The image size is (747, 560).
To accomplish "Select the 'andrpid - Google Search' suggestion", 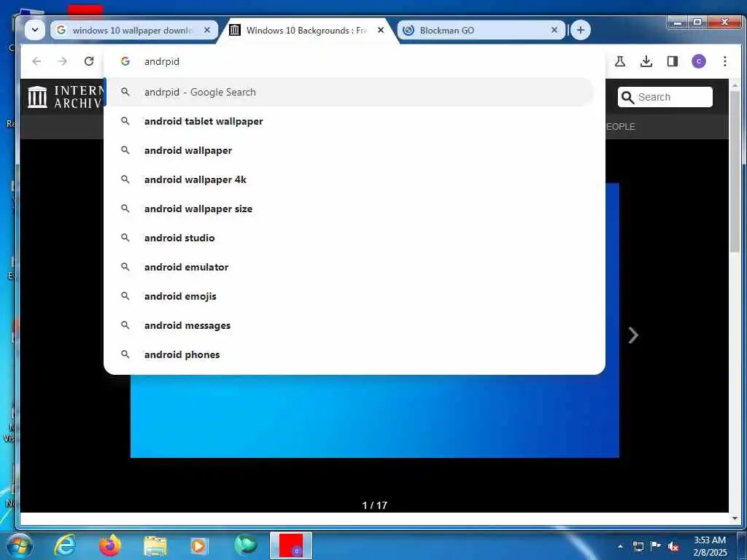I will tap(349, 92).
